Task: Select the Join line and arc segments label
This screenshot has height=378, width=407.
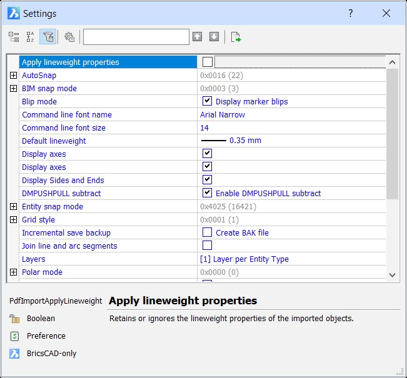Action: coord(69,246)
